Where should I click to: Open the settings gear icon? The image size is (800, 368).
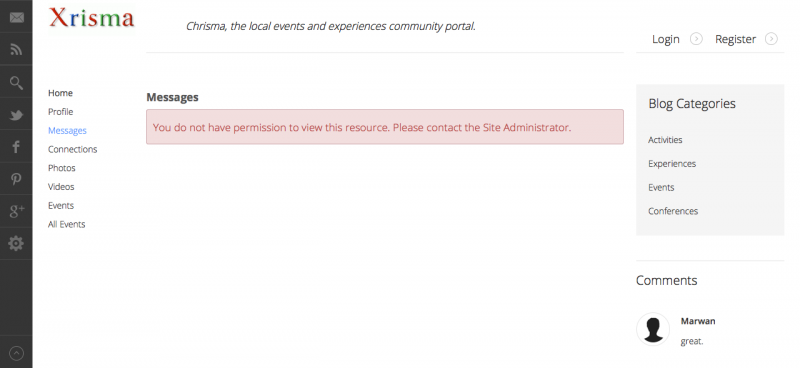[x=16, y=244]
